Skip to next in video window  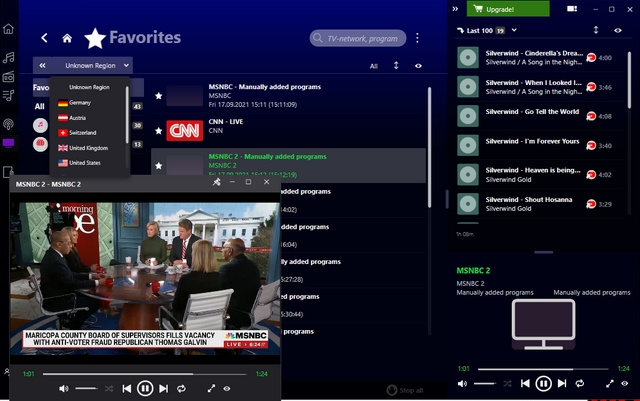pyautogui.click(x=163, y=389)
